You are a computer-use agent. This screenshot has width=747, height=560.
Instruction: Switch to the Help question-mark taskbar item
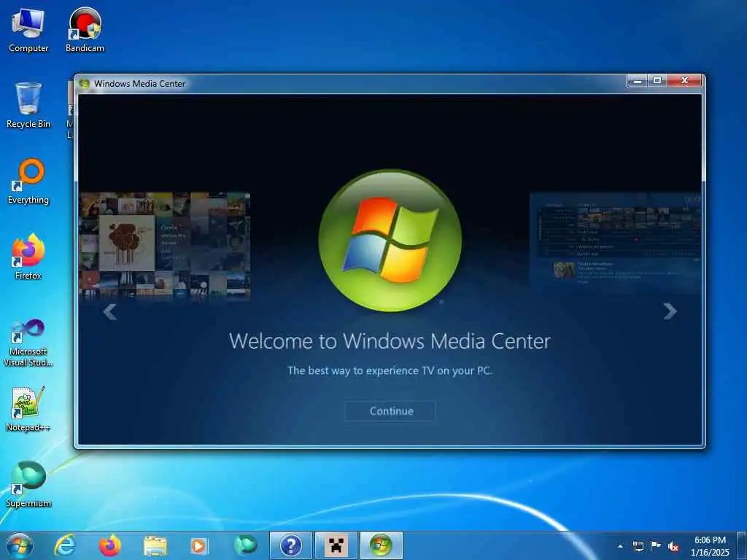(x=290, y=545)
